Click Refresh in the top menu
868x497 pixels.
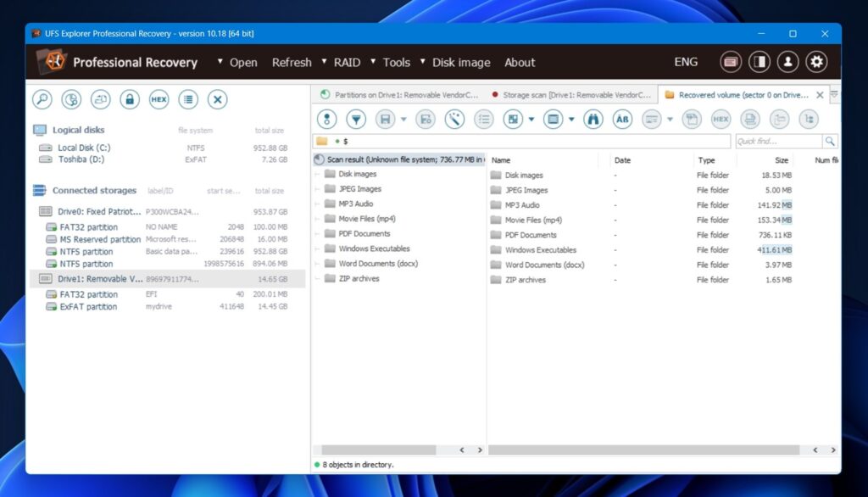292,63
